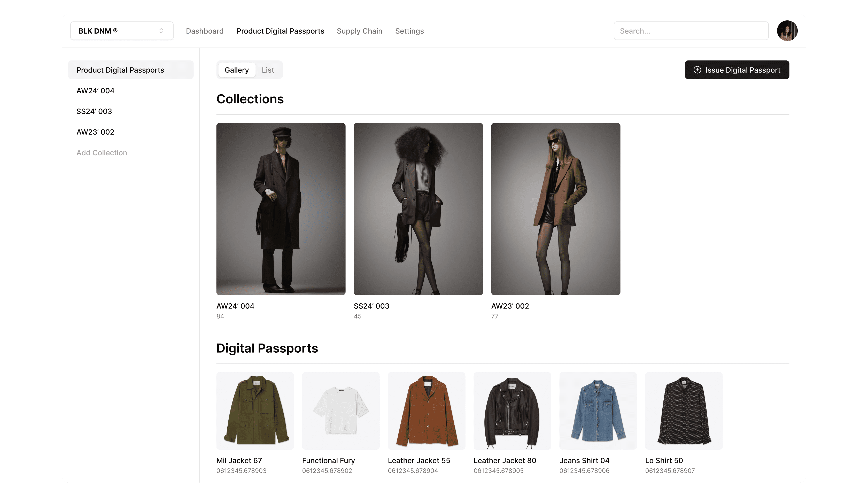Open the AW24' 004 collection thumbnail
Viewport: 868px width, 496px height.
pyautogui.click(x=281, y=209)
